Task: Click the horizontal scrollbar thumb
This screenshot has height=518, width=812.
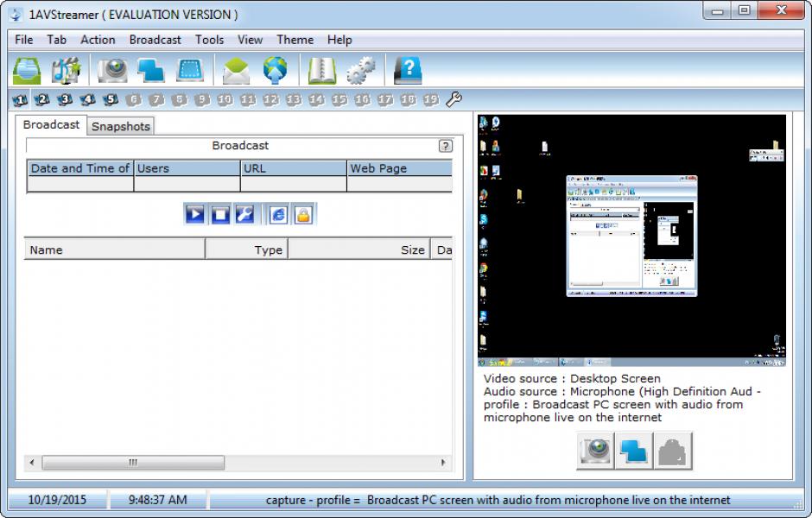Action: [133, 463]
